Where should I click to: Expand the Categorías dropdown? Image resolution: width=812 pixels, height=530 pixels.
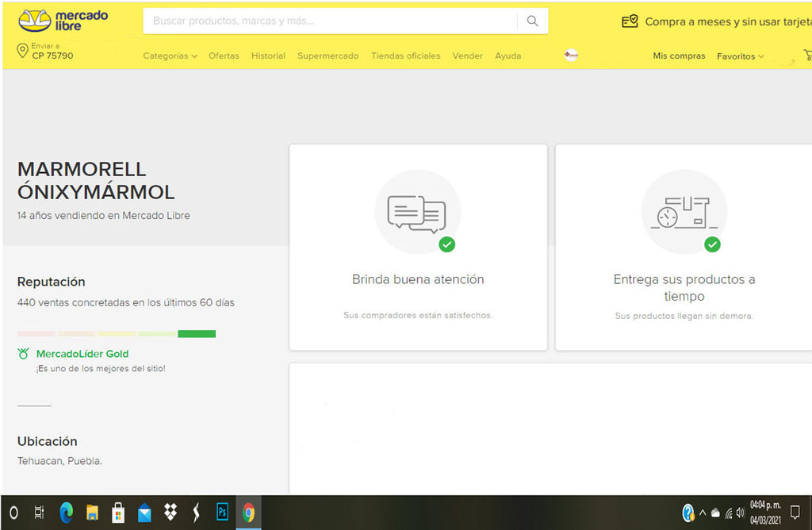[x=170, y=56]
